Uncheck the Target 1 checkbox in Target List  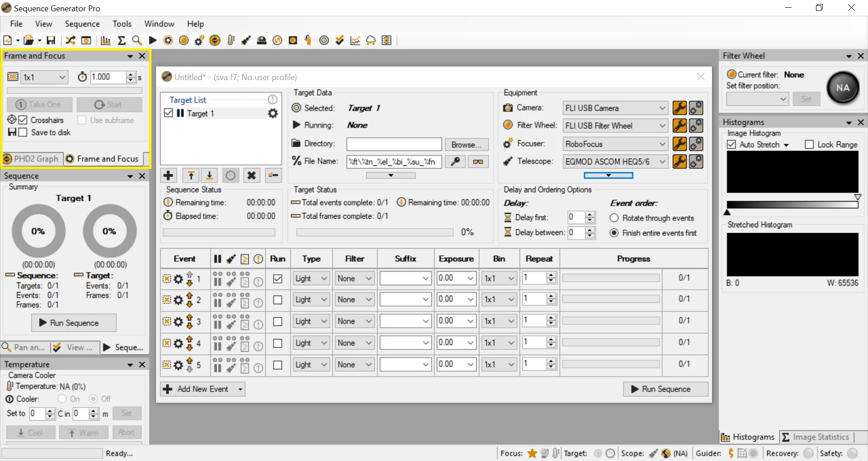click(x=169, y=113)
